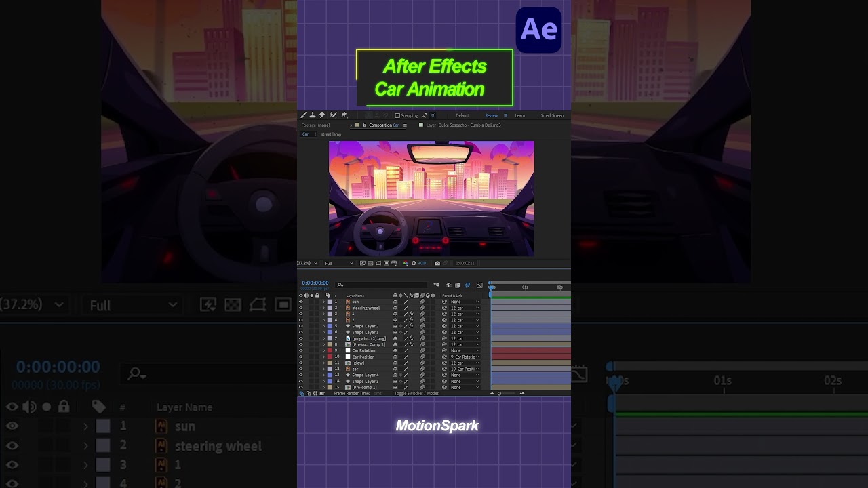The height and width of the screenshot is (488, 868).
Task: Click label color swatch of Car Rotation
Action: [x=330, y=350]
